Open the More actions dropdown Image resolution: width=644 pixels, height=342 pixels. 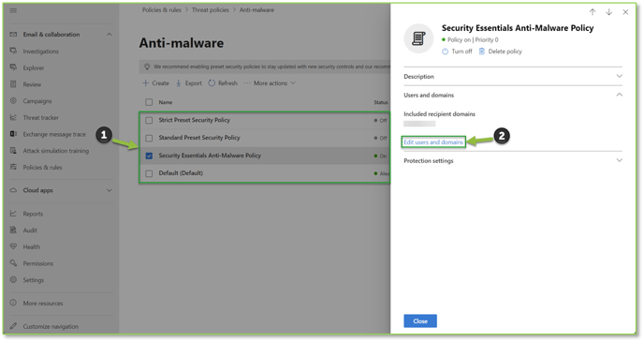(x=270, y=83)
